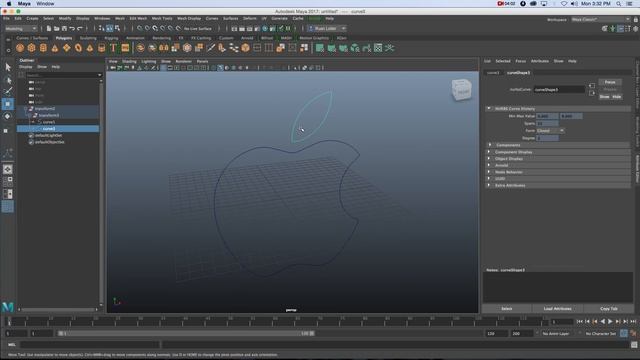This screenshot has width=640, height=360.
Task: Open the No Character Set dropdown
Action: point(600,333)
